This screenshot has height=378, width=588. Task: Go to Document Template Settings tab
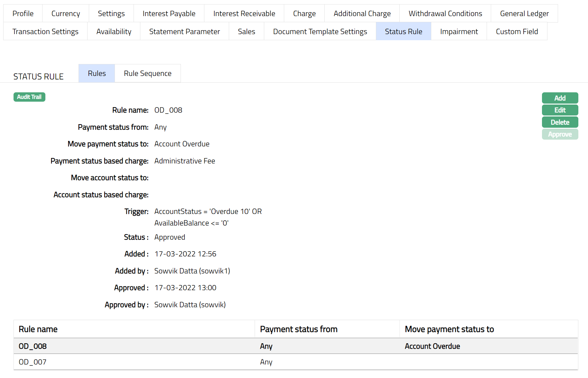click(x=320, y=32)
